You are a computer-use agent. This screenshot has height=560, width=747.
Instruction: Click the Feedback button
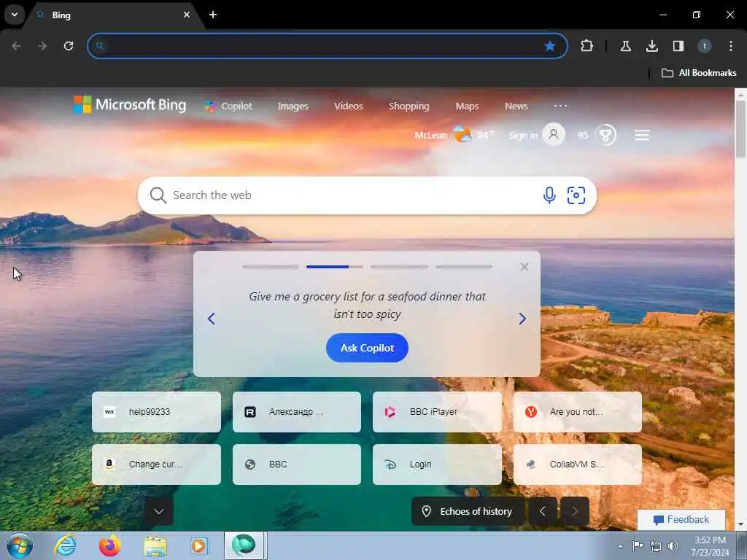point(681,519)
